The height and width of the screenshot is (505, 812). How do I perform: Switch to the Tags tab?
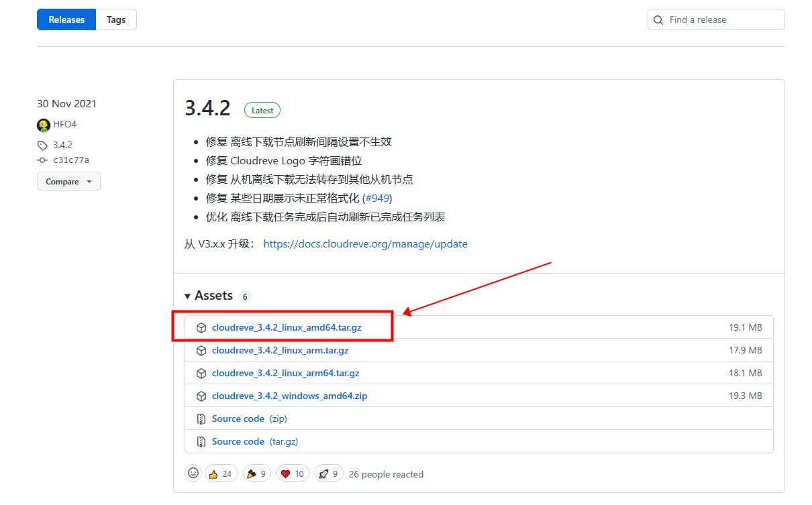click(x=116, y=19)
